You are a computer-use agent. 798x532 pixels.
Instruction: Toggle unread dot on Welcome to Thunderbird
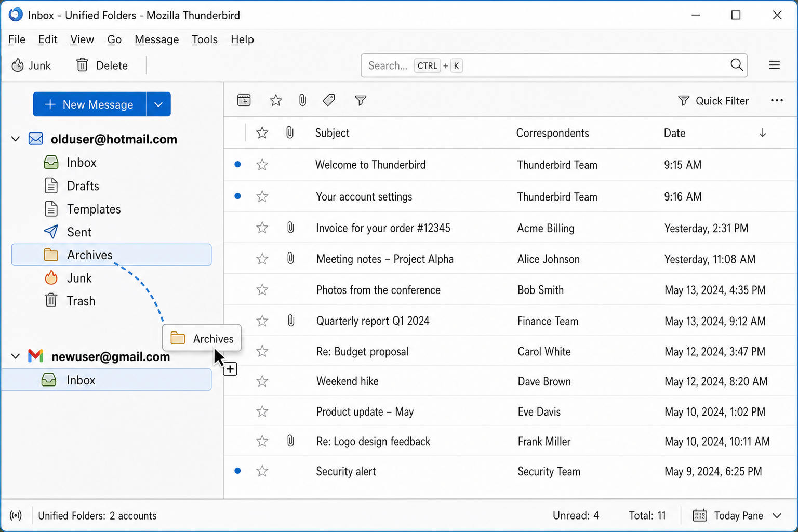point(237,164)
